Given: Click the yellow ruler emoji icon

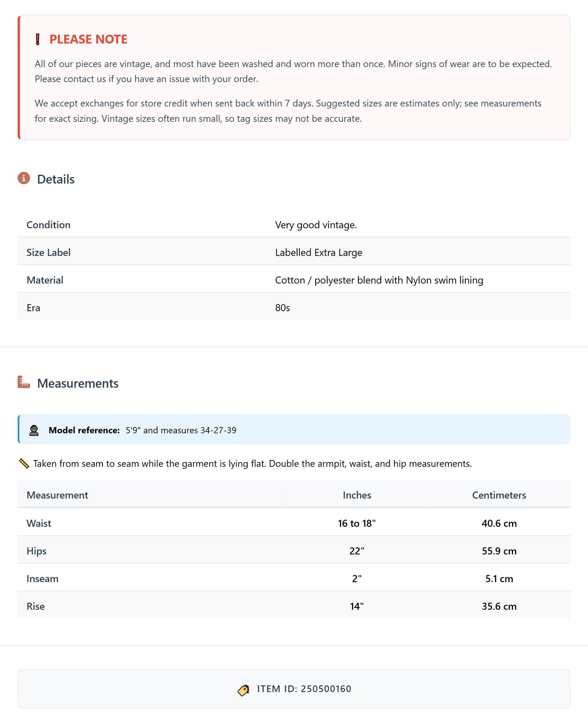Looking at the screenshot, I should click(24, 463).
